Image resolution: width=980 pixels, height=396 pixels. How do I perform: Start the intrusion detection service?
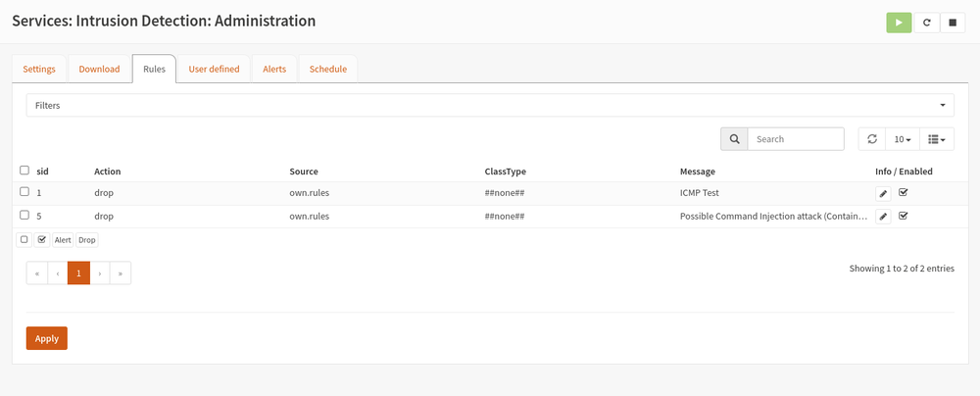coord(899,23)
